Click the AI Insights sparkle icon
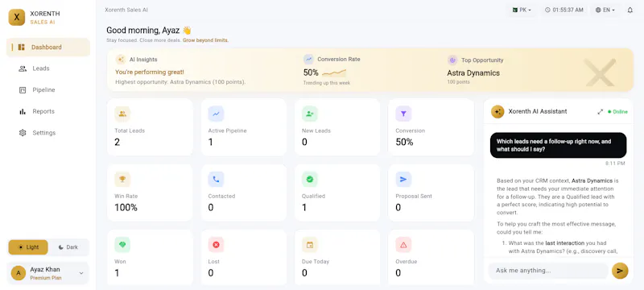 [121, 60]
